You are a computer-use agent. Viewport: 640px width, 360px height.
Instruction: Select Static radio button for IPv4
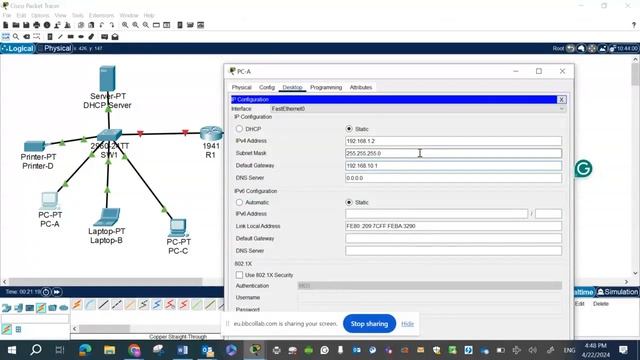click(349, 129)
